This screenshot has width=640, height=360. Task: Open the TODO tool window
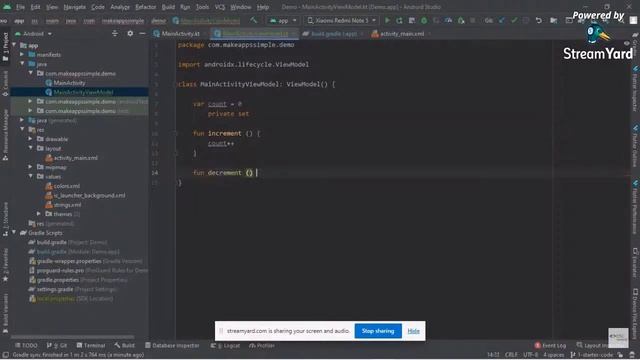tap(26, 345)
